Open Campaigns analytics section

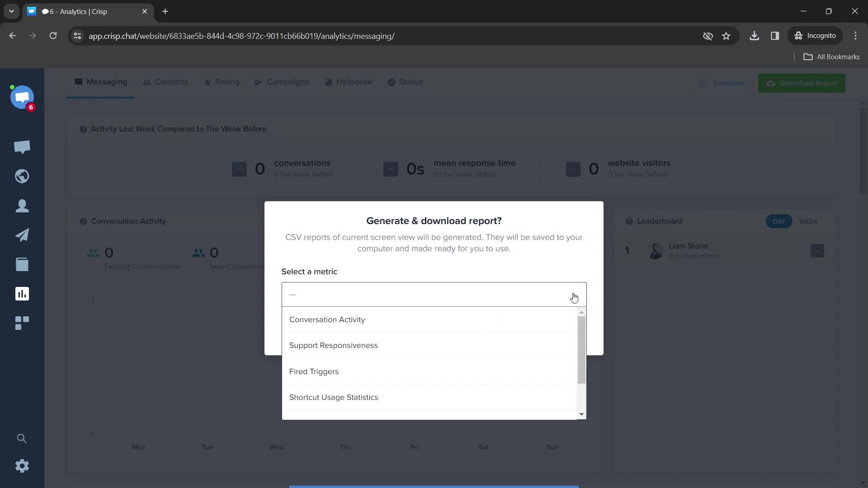[287, 82]
